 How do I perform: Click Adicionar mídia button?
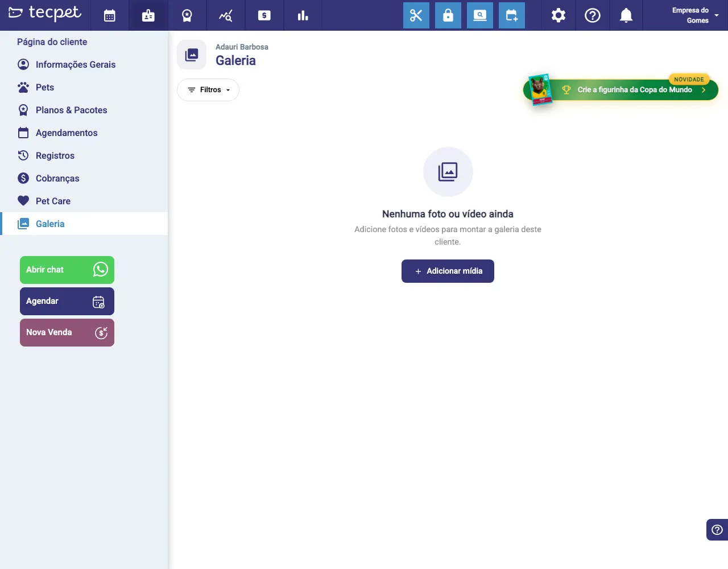tap(448, 271)
